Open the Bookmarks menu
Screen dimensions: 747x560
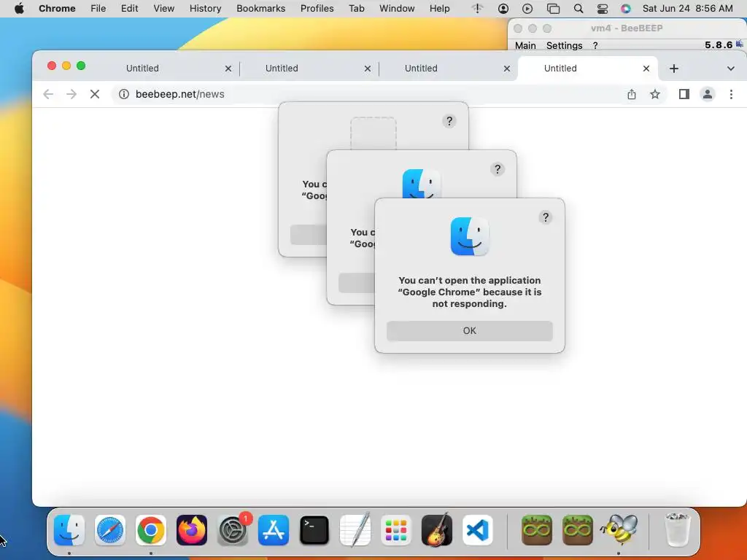(260, 9)
